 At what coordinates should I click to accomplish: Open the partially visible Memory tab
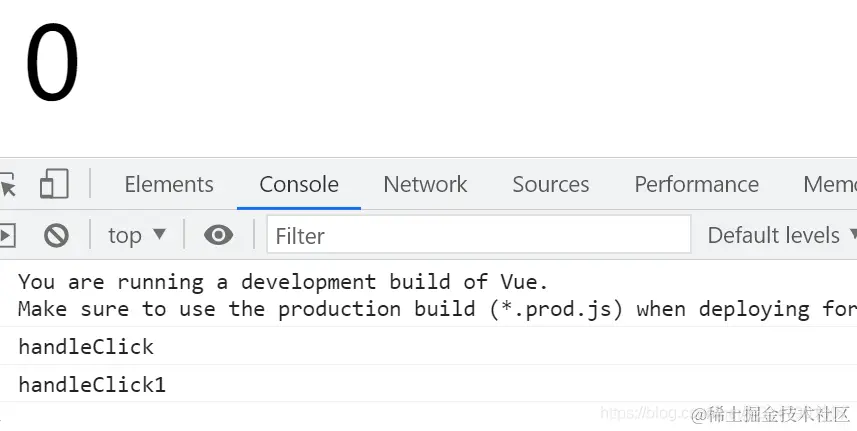[830, 184]
